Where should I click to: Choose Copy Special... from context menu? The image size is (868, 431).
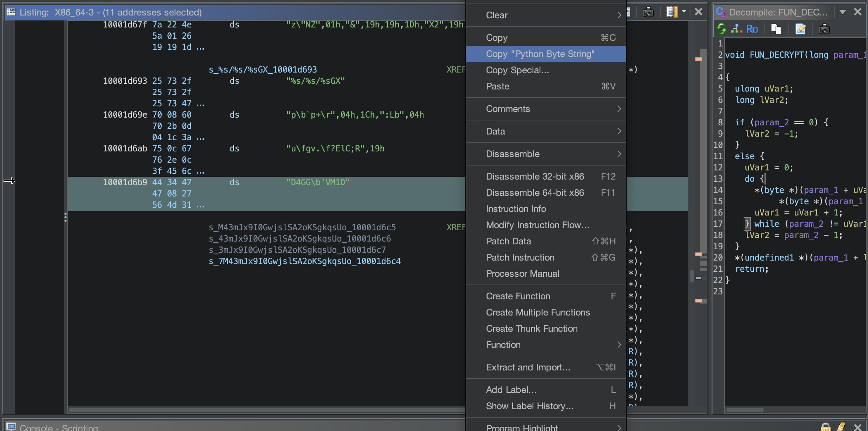point(546,70)
